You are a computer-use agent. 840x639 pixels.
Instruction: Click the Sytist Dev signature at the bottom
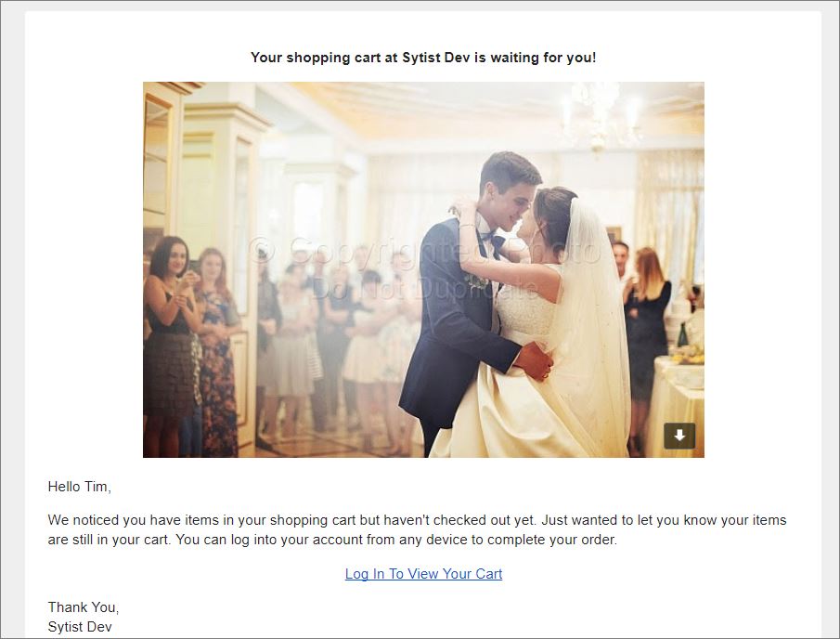pos(80,627)
